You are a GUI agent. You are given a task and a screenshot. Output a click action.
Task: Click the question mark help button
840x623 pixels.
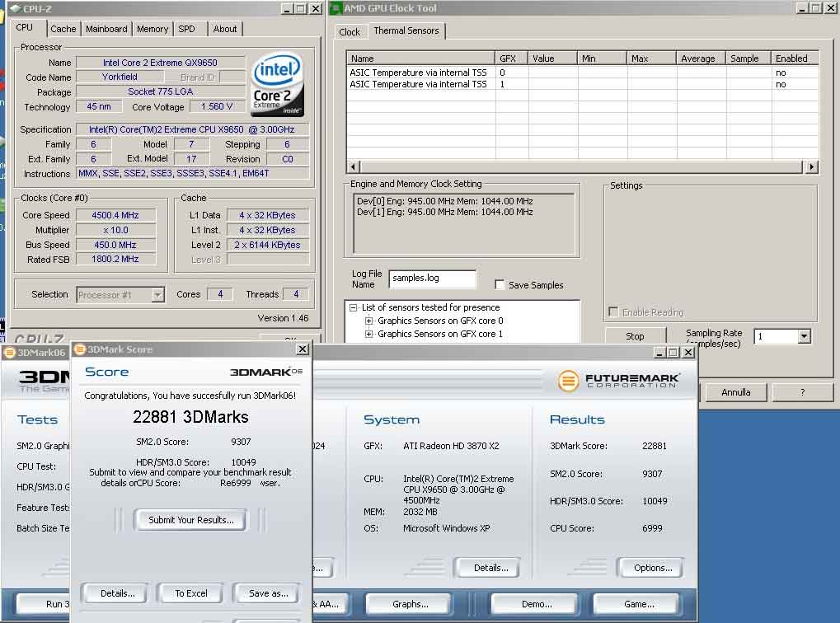802,392
